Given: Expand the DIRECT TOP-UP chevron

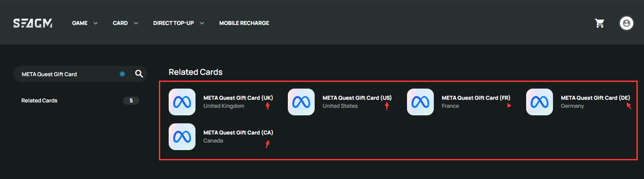Looking at the screenshot, I should click(x=202, y=23).
